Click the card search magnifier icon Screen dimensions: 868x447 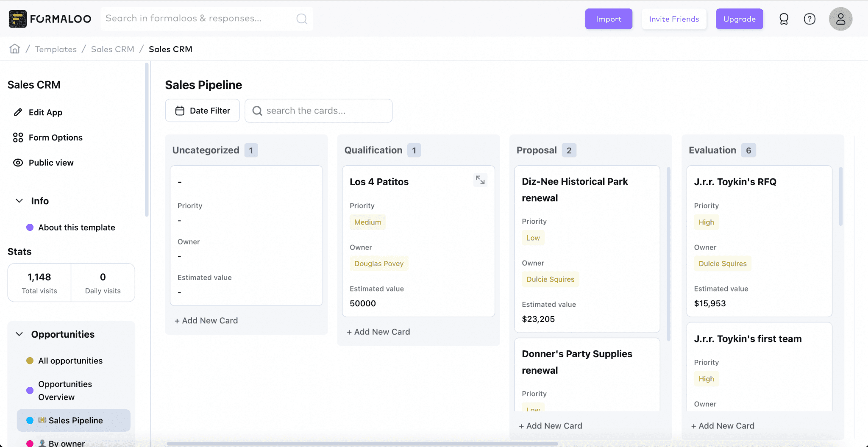click(257, 111)
